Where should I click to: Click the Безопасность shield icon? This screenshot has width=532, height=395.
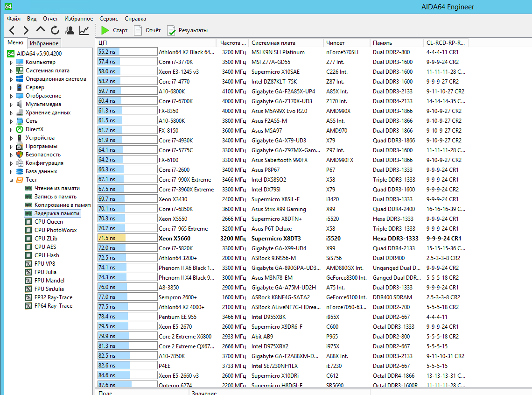tap(20, 155)
